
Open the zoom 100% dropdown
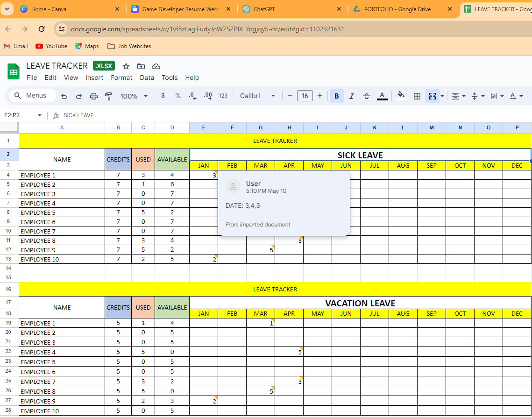pyautogui.click(x=134, y=96)
